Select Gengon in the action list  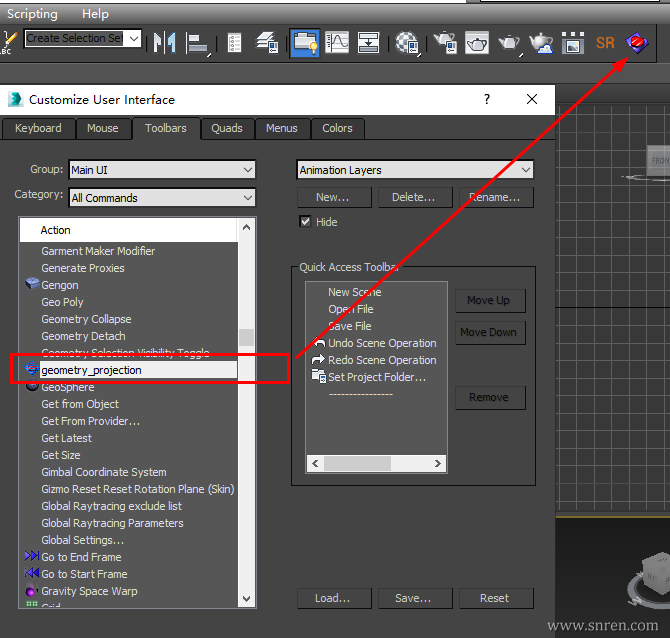(x=60, y=285)
